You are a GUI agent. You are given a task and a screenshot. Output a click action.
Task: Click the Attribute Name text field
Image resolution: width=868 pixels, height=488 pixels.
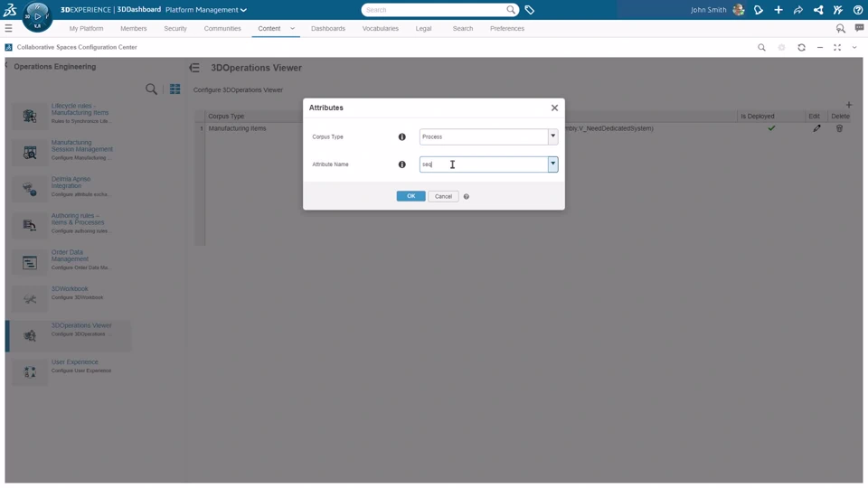pyautogui.click(x=484, y=164)
